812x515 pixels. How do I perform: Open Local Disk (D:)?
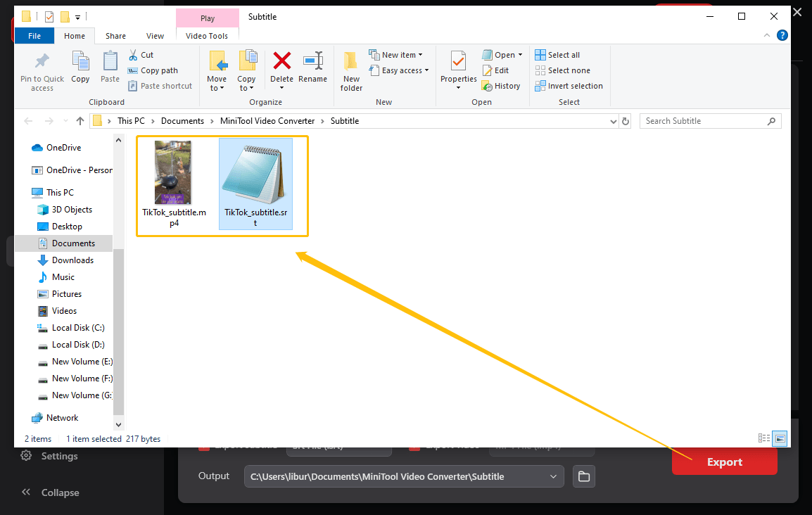(x=70, y=345)
